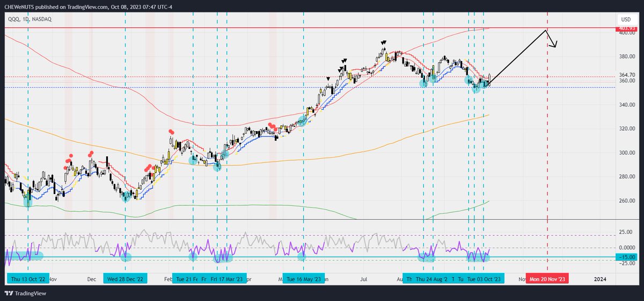The width and height of the screenshot is (644, 301).
Task: Select the Tue 16 May '23 date marker
Action: [x=304, y=279]
